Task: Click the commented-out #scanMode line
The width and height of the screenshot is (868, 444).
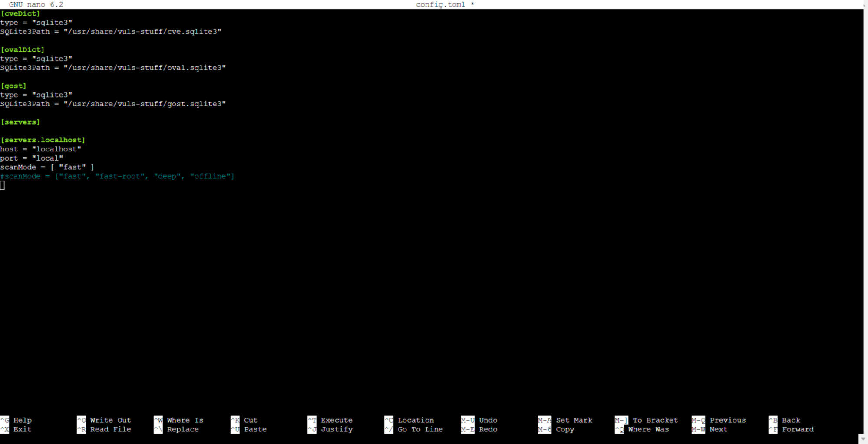Action: (117, 176)
